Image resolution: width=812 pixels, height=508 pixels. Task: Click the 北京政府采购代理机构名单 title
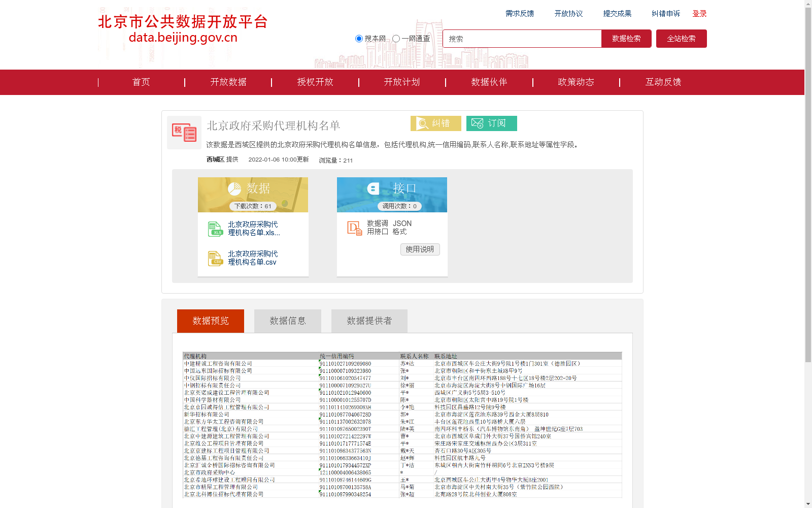pos(274,125)
